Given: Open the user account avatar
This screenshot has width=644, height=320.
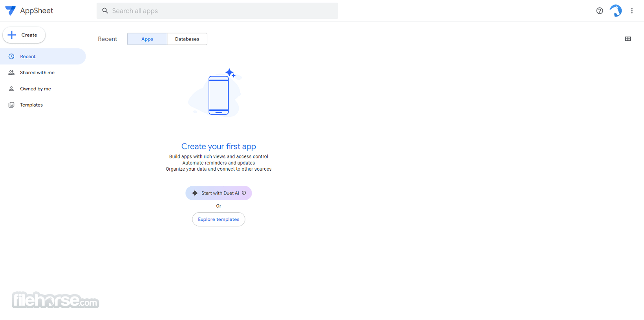Looking at the screenshot, I should tap(616, 11).
